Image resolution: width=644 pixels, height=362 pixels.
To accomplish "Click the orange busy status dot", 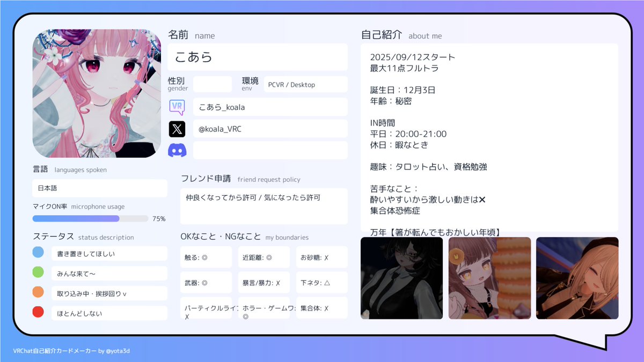I will click(x=38, y=292).
